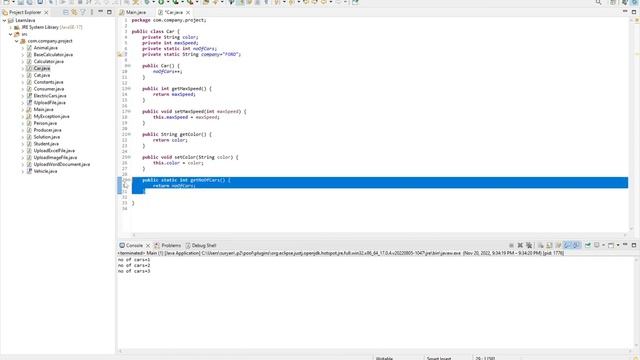Maximize the editor area

coord(634,12)
